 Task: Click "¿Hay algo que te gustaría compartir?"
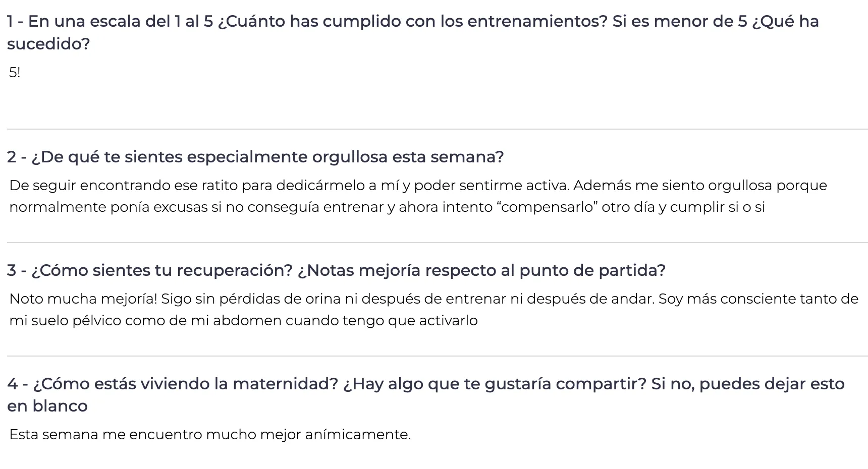coord(495,384)
